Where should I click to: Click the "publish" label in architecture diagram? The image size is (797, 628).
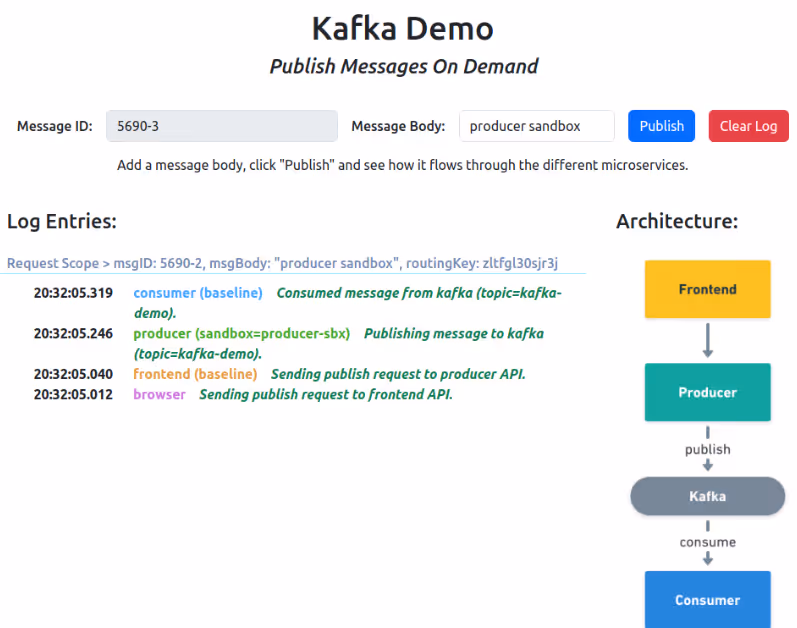coord(708,450)
